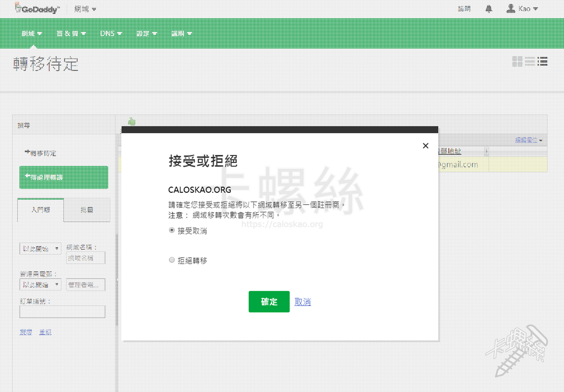The height and width of the screenshot is (392, 564).
Task: Switch to the second sidebar tab beside 入門版
Action: (x=87, y=210)
